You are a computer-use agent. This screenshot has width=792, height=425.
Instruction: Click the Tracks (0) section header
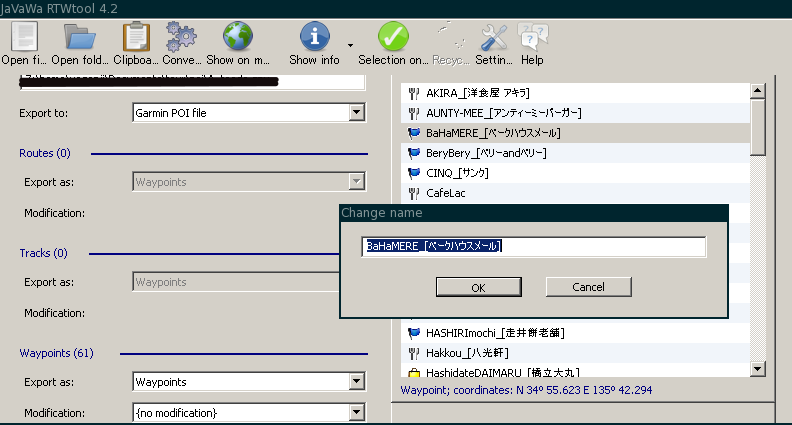tap(43, 253)
